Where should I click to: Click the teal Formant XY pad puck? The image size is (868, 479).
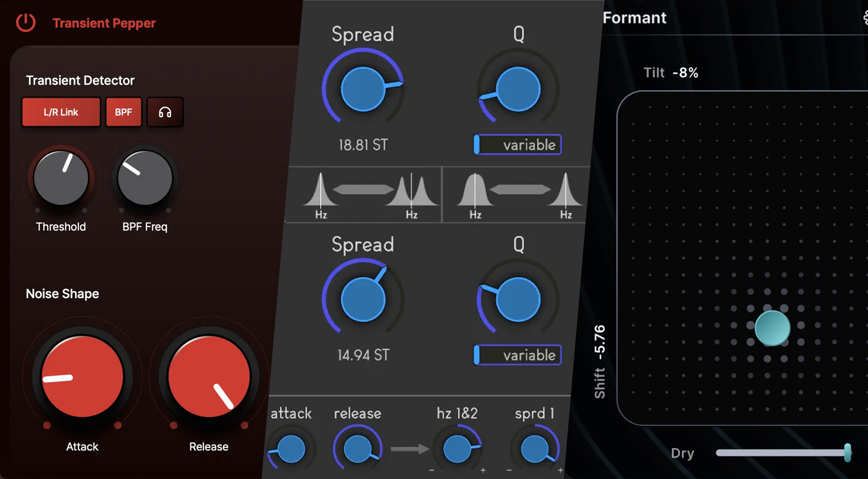(x=772, y=328)
